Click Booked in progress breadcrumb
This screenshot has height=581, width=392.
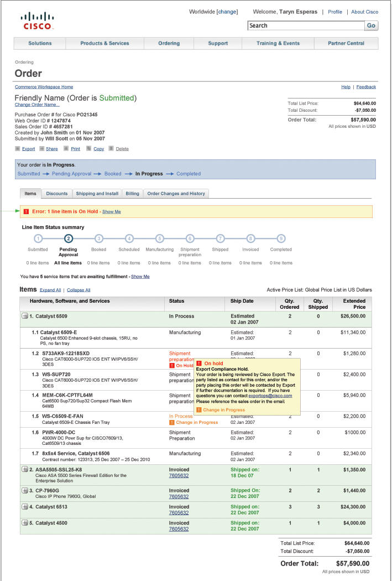tap(113, 173)
